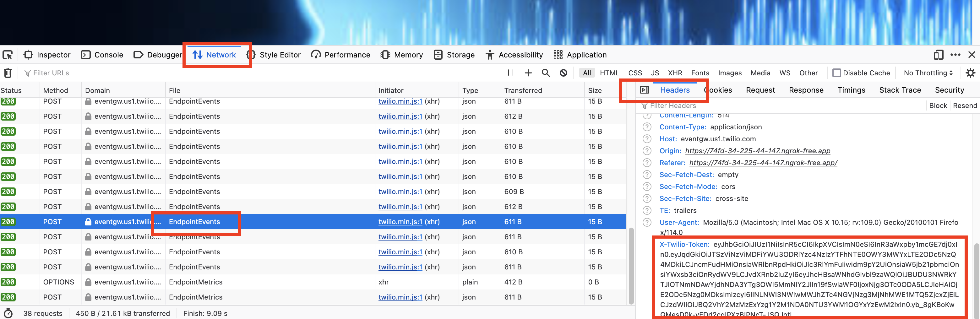Image resolution: width=980 pixels, height=319 pixels.
Task: Open twilio.min.js:1 initiator link in highlighted row
Action: tap(400, 222)
